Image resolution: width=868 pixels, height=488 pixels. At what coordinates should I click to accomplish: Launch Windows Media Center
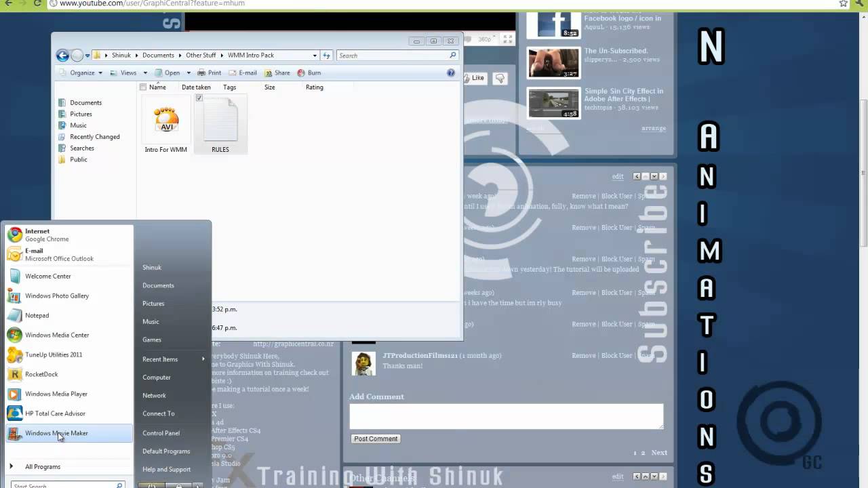pyautogui.click(x=68, y=335)
